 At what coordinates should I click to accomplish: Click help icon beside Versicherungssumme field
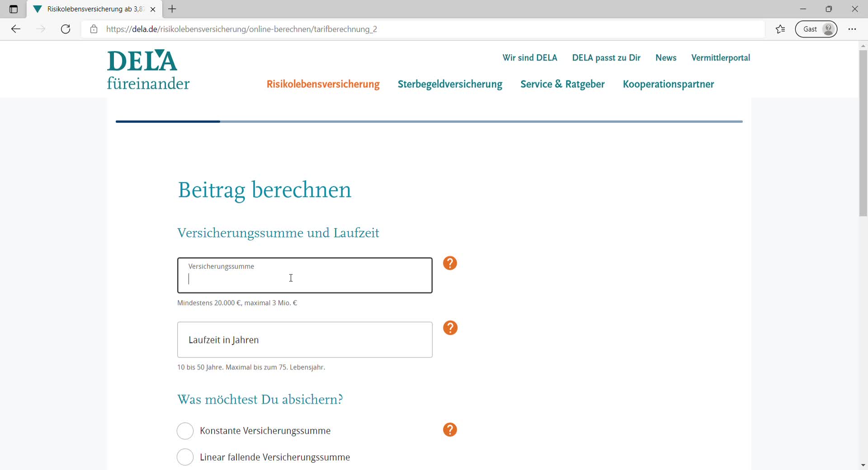450,263
